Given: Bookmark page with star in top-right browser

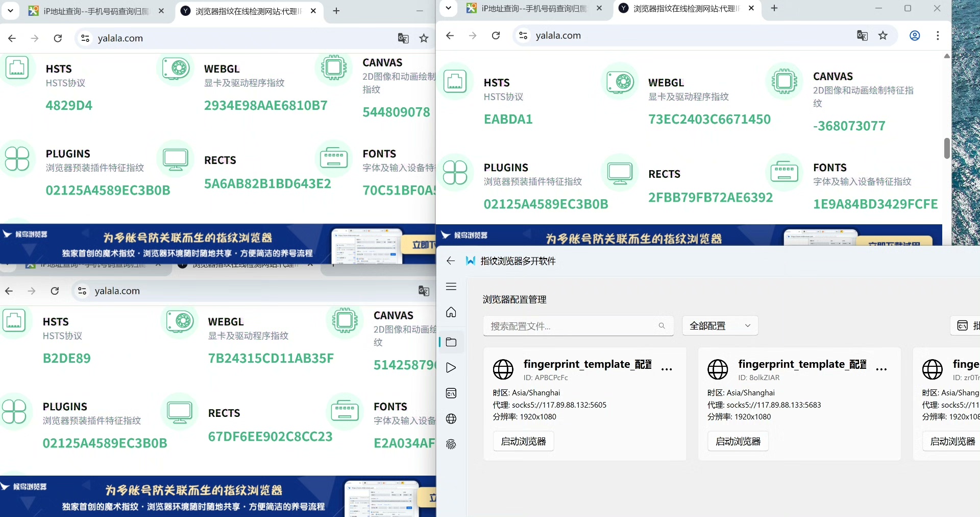Looking at the screenshot, I should coord(883,35).
